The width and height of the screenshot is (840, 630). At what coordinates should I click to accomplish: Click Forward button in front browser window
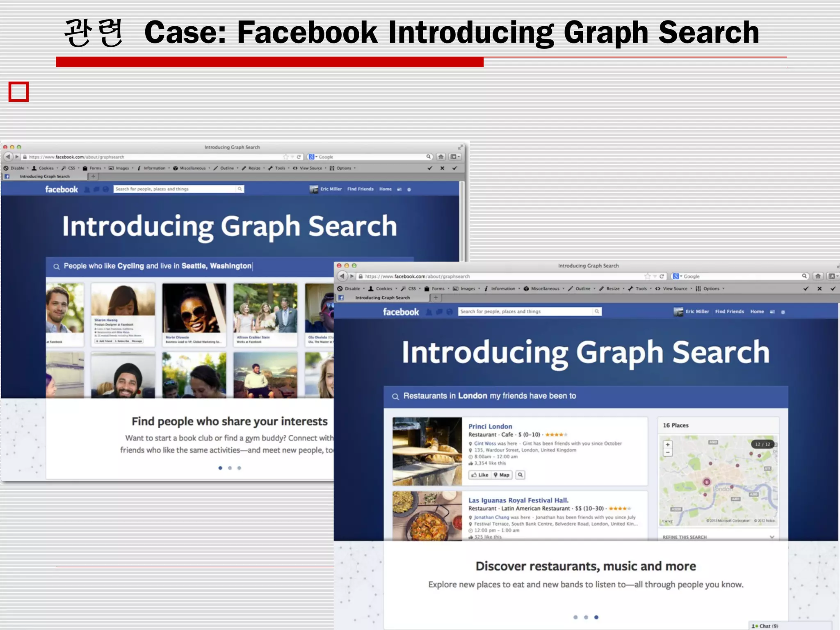point(352,276)
